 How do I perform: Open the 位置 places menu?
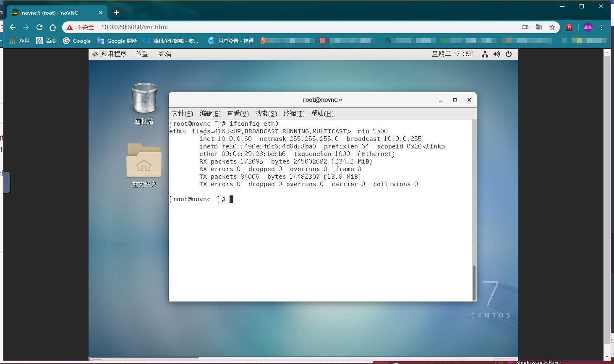click(142, 54)
